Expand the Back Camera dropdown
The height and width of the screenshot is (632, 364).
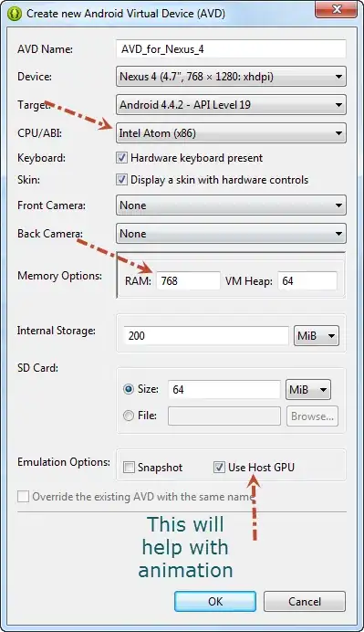coord(231,234)
